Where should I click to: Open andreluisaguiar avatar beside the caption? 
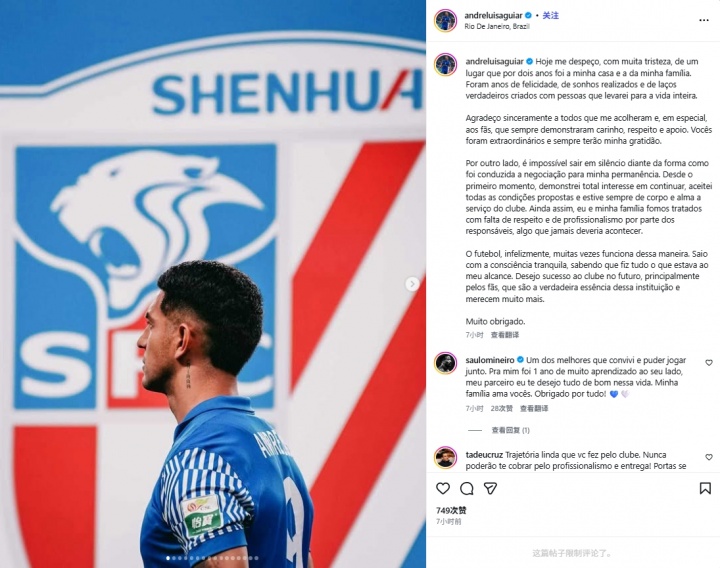click(x=445, y=65)
